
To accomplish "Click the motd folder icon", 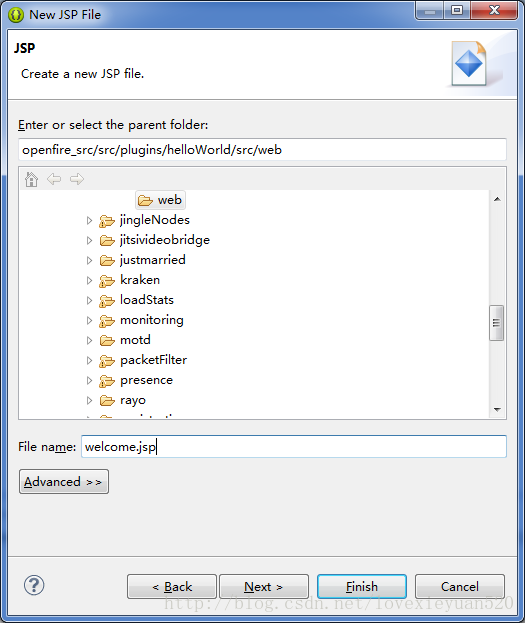I will click(107, 341).
